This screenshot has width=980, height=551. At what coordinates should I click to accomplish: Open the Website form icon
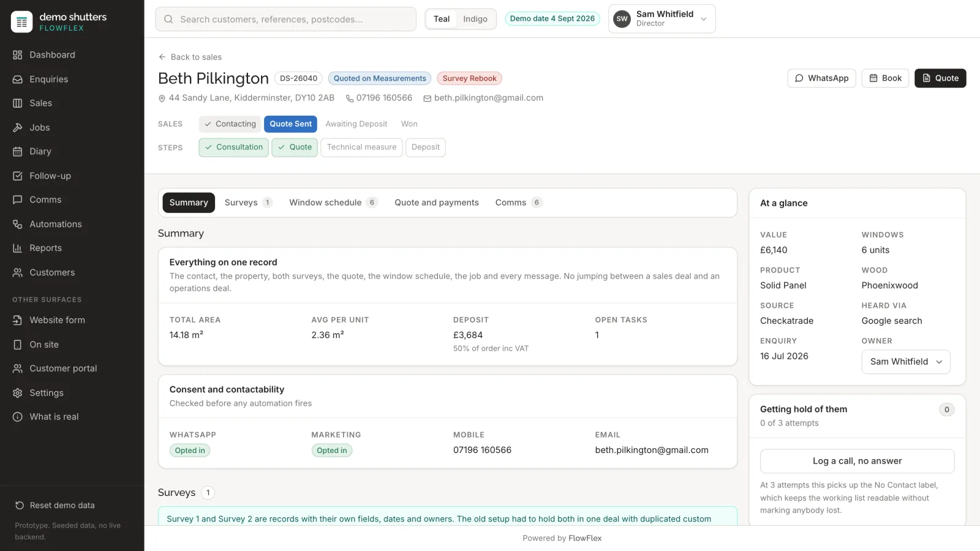pyautogui.click(x=18, y=320)
